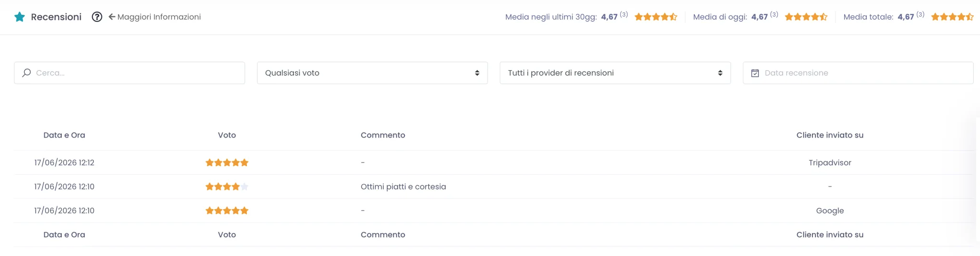Click five-star rating in Google row
The height and width of the screenshot is (256, 980).
pos(227,211)
